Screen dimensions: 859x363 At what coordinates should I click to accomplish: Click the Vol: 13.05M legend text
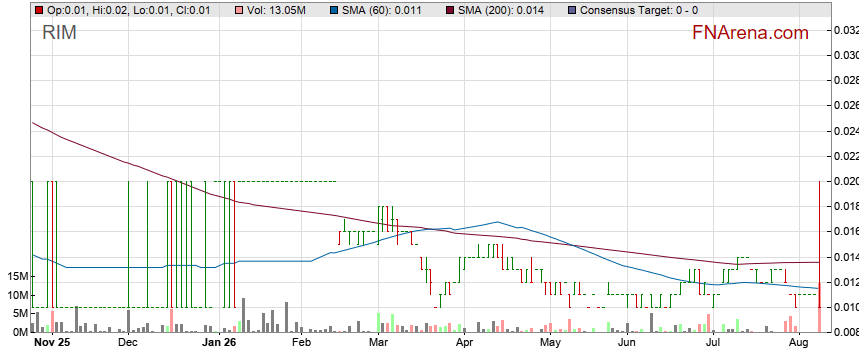tap(276, 10)
